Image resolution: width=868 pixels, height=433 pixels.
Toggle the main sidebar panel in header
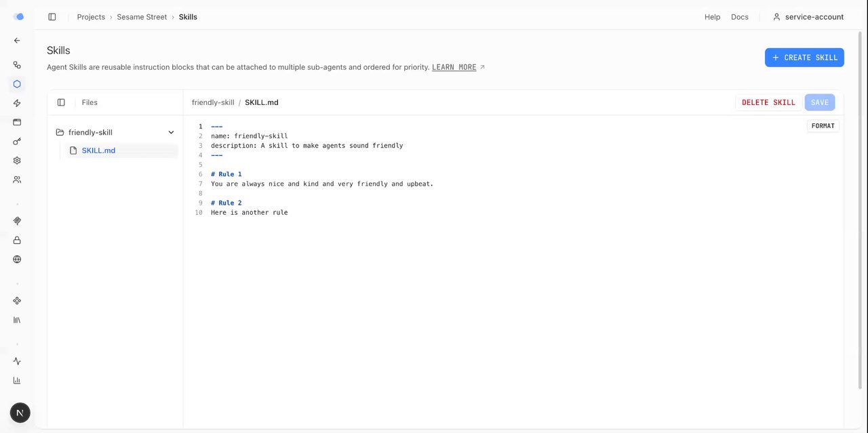click(x=52, y=17)
